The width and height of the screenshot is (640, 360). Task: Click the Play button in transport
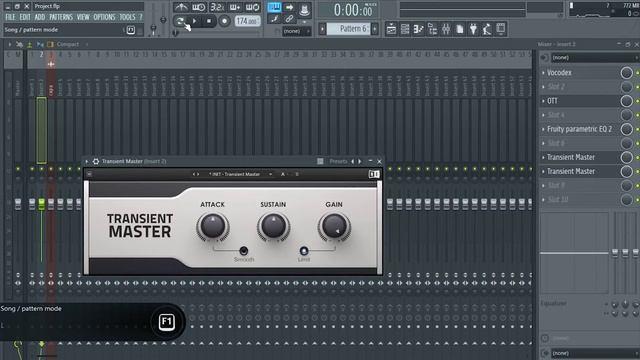coord(195,21)
